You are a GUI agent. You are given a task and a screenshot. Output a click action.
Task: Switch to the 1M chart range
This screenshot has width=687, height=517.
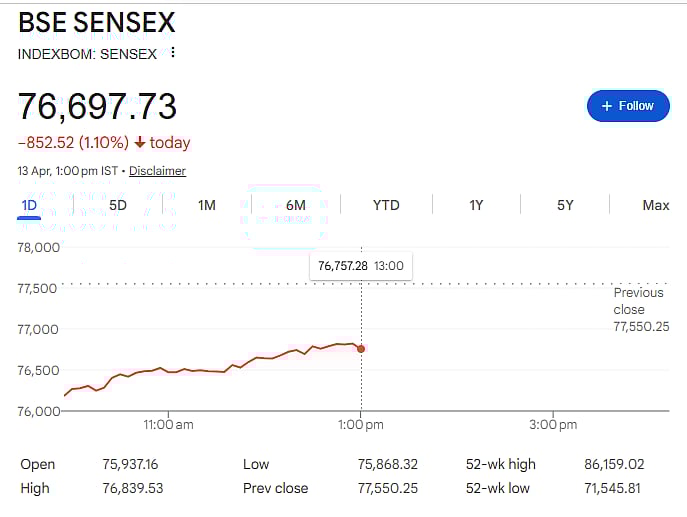click(207, 205)
